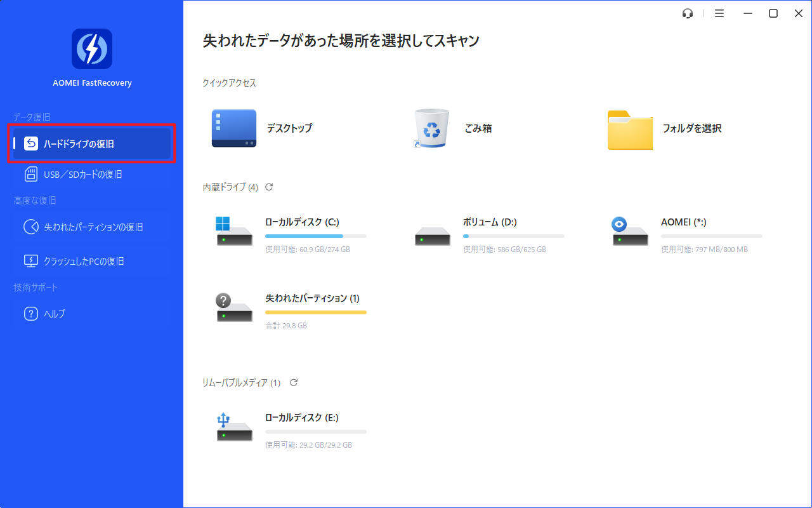Select ボリューム (D:) drive

coord(490,222)
